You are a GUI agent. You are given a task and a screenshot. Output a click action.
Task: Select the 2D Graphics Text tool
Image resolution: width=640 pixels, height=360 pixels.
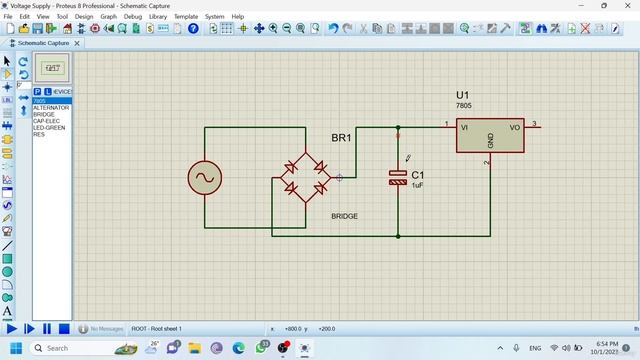7,311
